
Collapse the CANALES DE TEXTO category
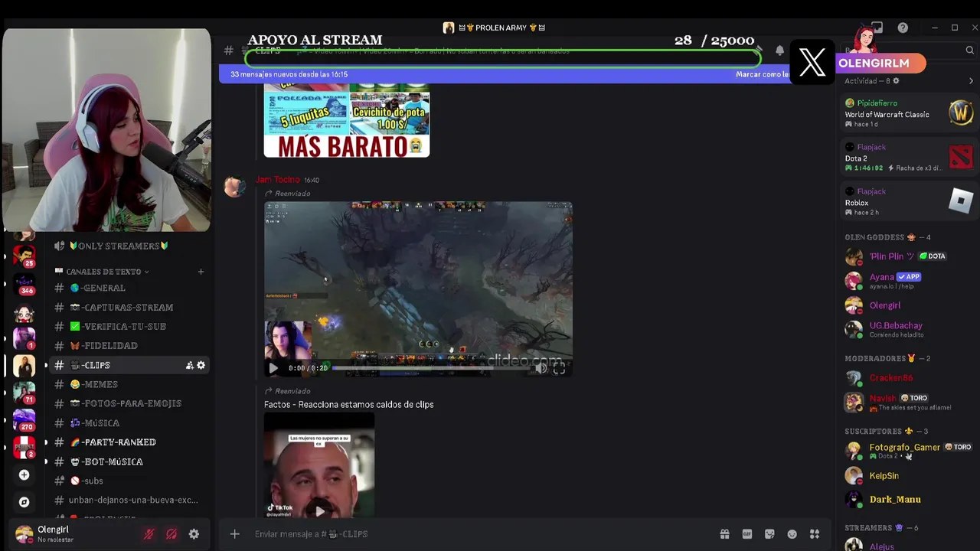pyautogui.click(x=102, y=272)
